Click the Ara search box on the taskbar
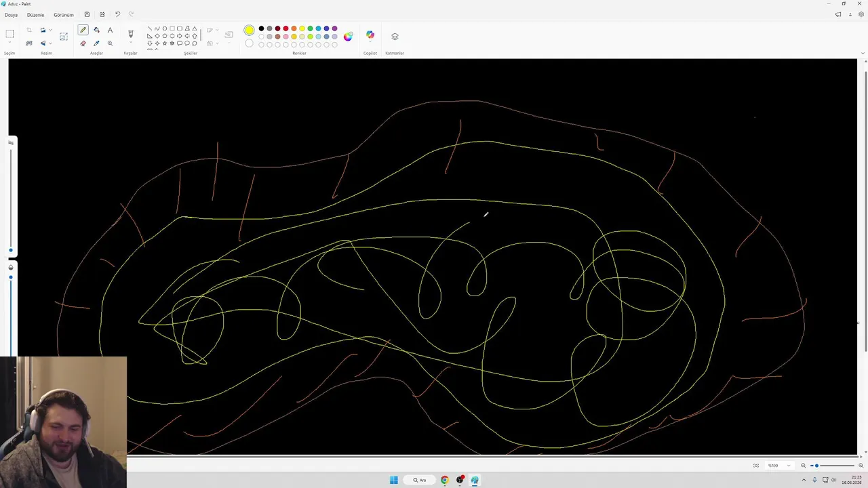The width and height of the screenshot is (868, 488). [x=419, y=480]
